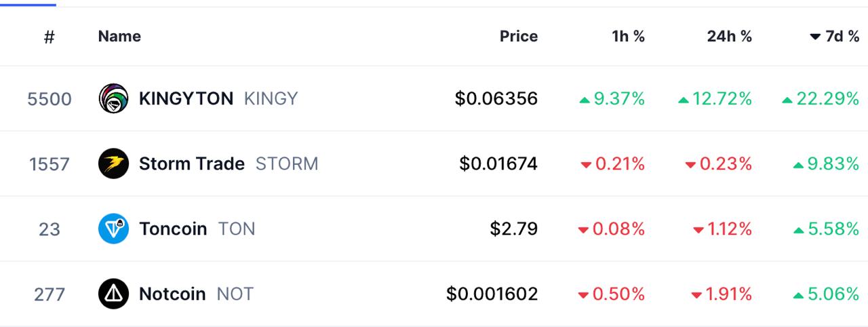
Task: Click the STORM ticker symbol
Action: 287,163
